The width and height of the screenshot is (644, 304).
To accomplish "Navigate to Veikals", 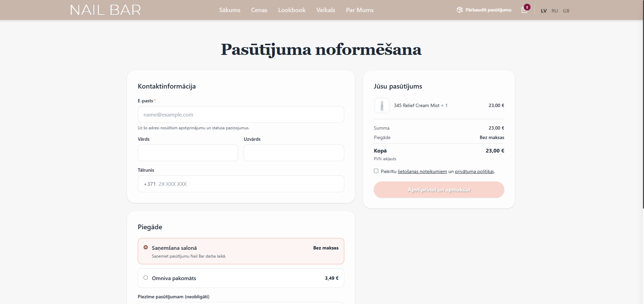I will [326, 10].
